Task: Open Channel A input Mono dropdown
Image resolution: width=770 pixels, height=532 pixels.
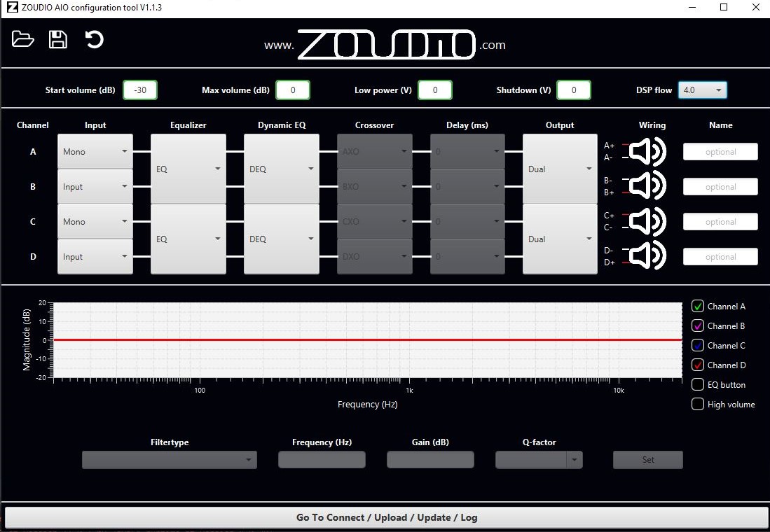Action: point(95,152)
